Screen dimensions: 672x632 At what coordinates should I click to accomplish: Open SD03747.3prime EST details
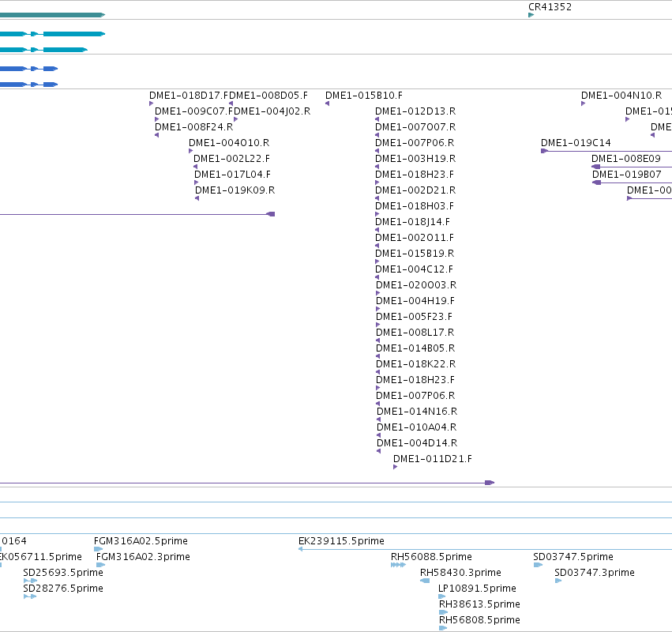point(595,573)
